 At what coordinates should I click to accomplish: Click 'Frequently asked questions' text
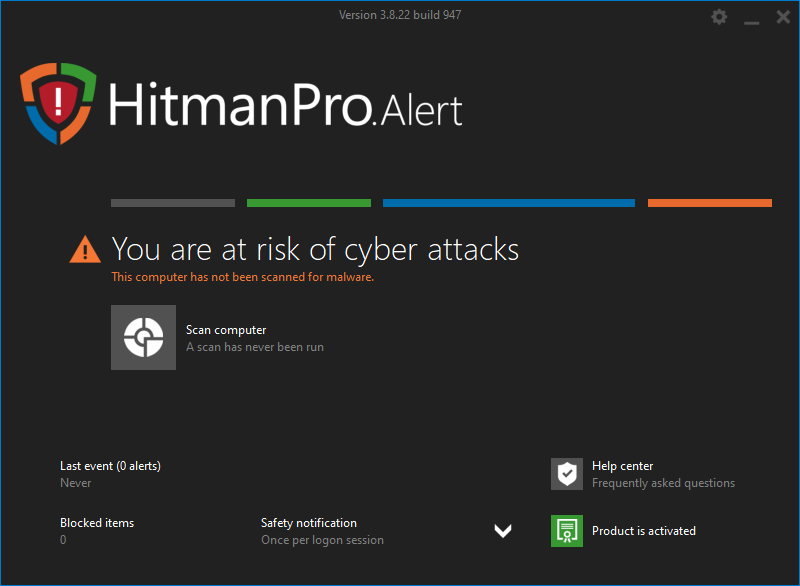pyautogui.click(x=663, y=482)
